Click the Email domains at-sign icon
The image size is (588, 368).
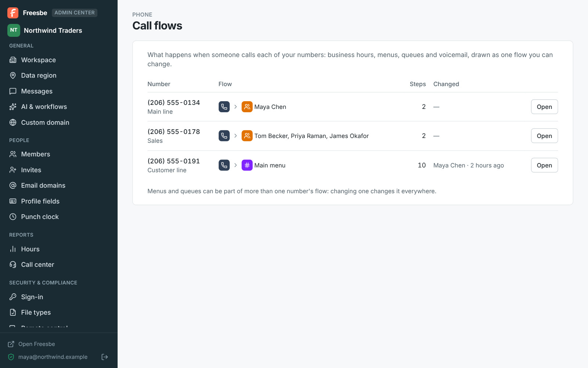click(13, 185)
